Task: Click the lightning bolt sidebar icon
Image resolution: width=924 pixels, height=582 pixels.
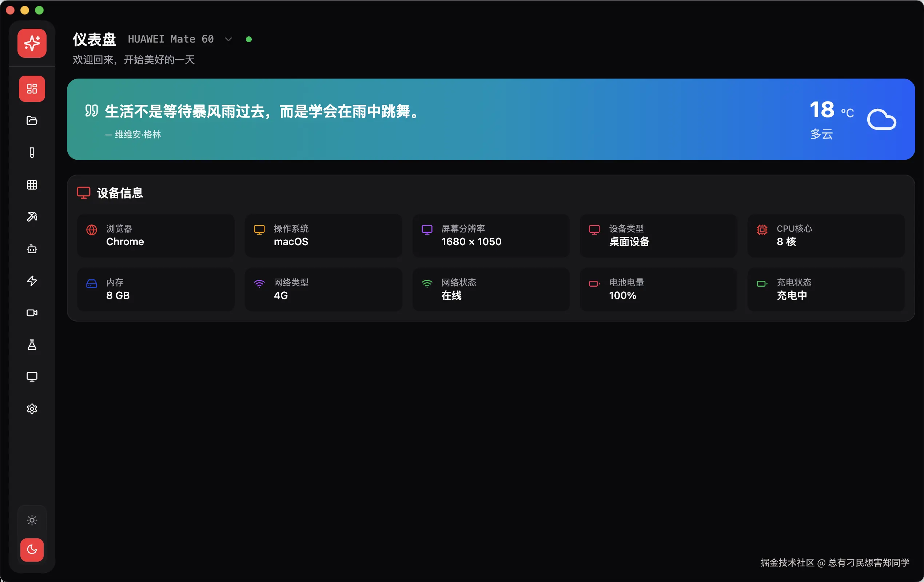Action: point(32,281)
